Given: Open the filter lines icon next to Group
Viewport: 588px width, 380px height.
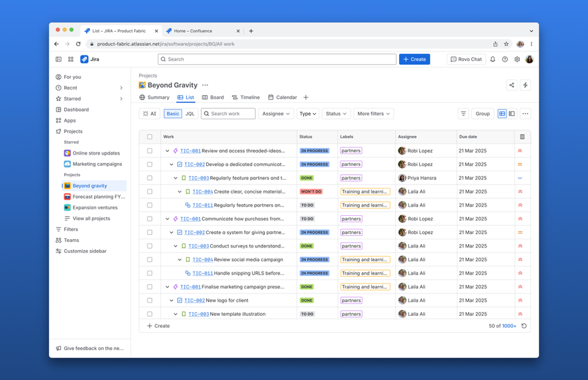Looking at the screenshot, I should [x=463, y=114].
